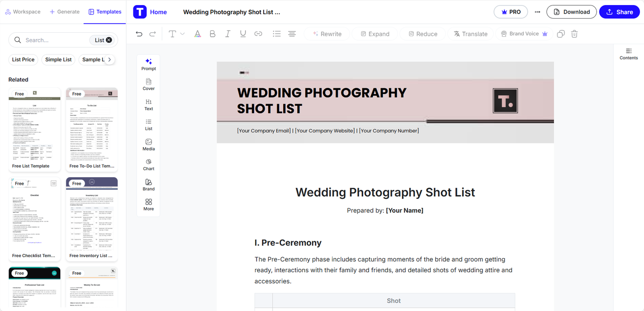Click the duplicate copy icon

tap(560, 34)
